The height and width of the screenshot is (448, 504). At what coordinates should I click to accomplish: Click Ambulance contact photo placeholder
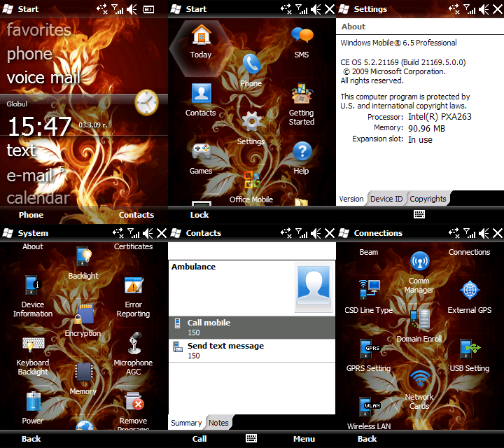coord(314,288)
